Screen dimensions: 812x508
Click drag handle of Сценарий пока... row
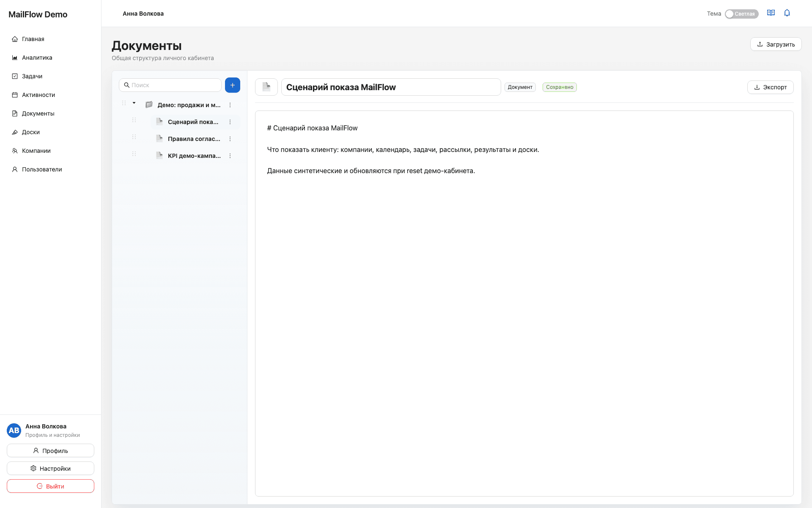tap(134, 120)
